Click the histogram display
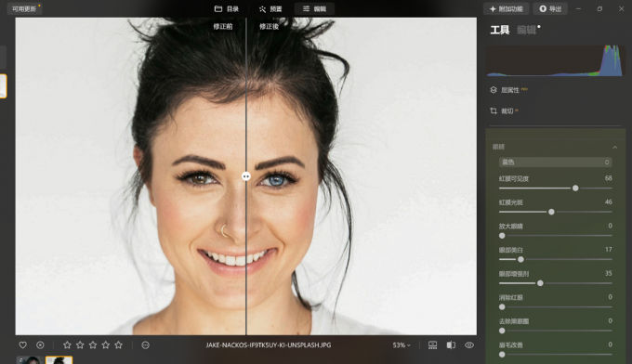 [x=556, y=60]
